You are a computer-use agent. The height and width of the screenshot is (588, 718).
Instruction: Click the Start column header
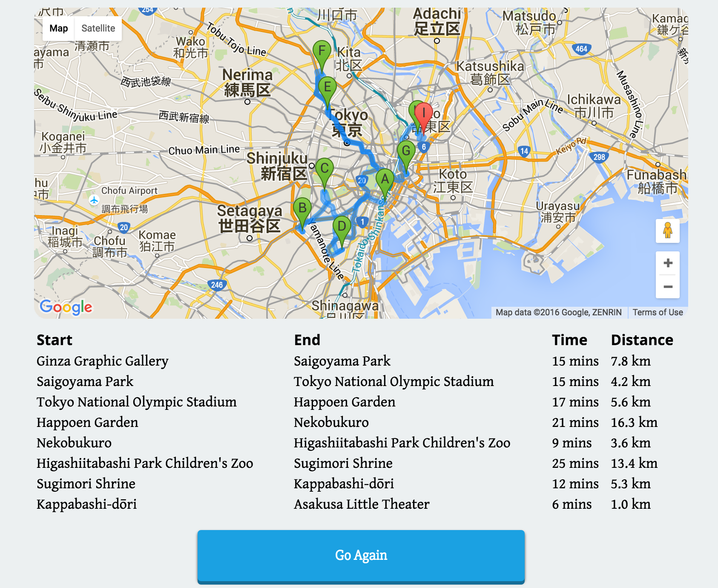(x=55, y=340)
